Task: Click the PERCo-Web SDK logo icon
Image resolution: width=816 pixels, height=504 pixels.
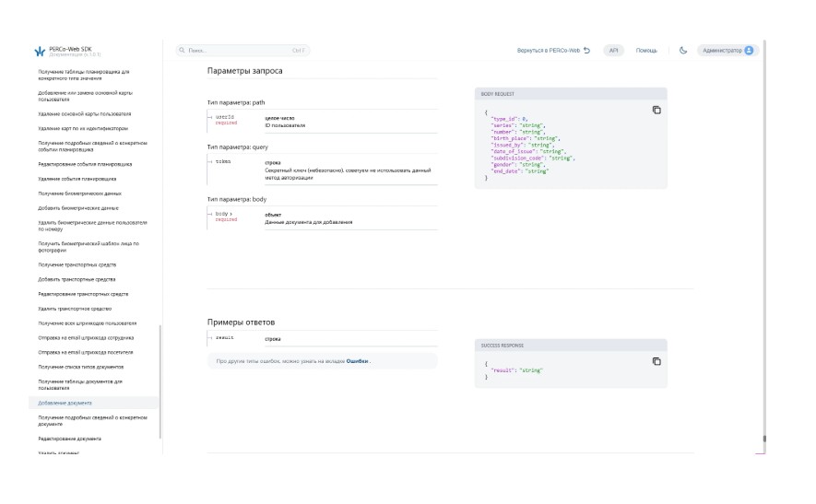Action: pos(40,52)
